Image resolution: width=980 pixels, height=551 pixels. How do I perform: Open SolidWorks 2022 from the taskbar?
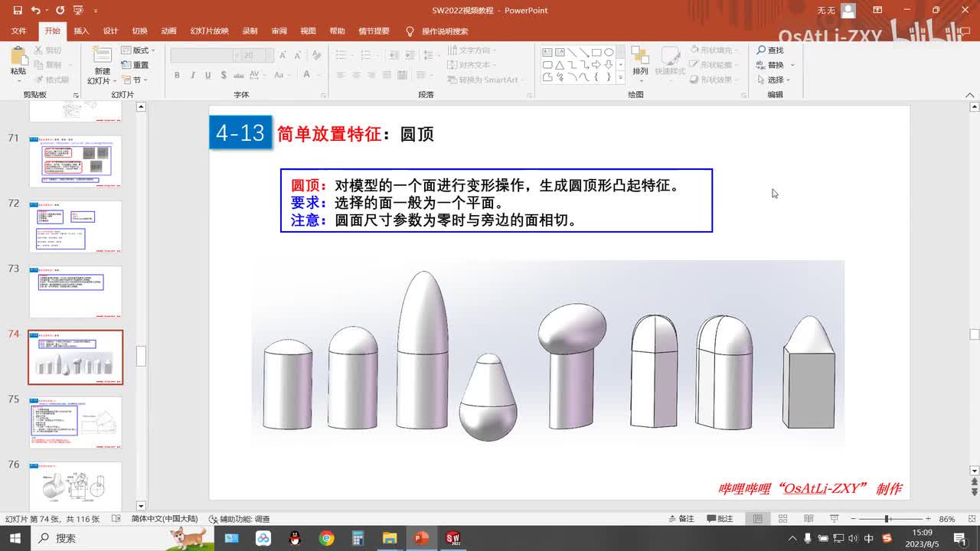pyautogui.click(x=452, y=538)
